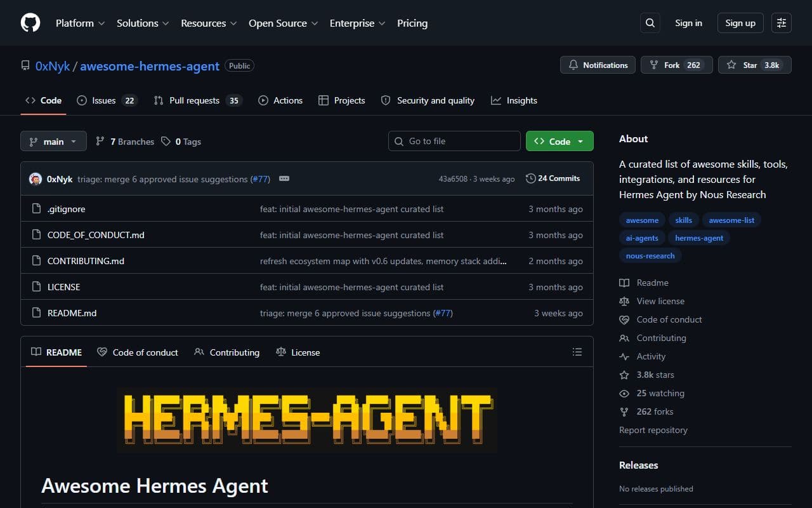Click the Go to file search field
This screenshot has width=812, height=508.
pyautogui.click(x=454, y=141)
